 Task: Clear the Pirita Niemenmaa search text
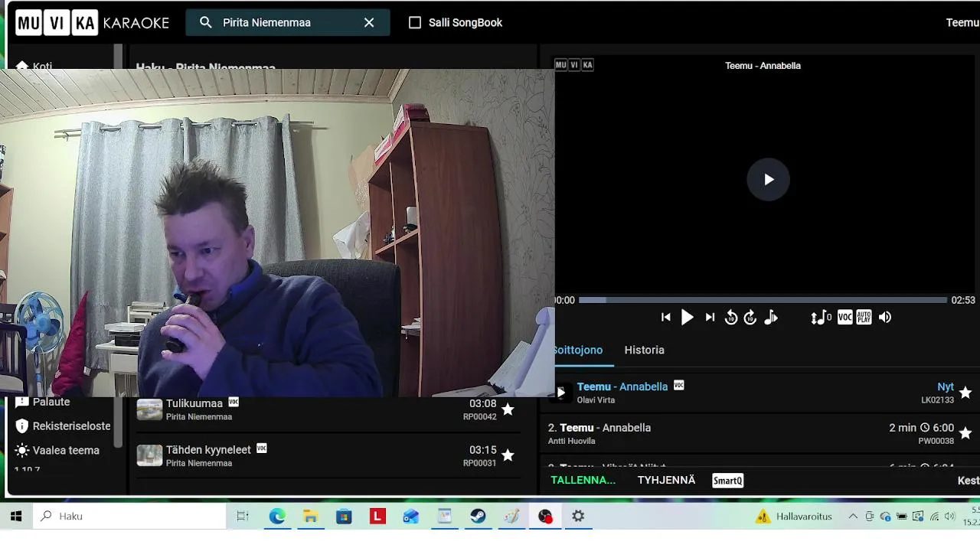pyautogui.click(x=369, y=23)
